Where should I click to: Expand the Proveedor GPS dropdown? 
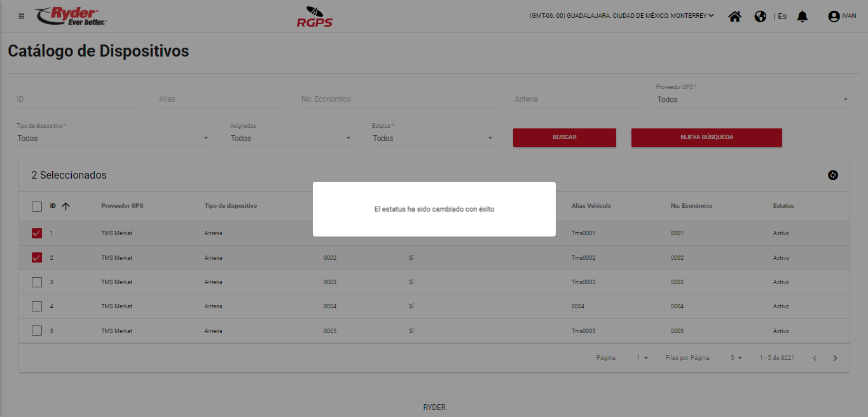[x=752, y=100]
